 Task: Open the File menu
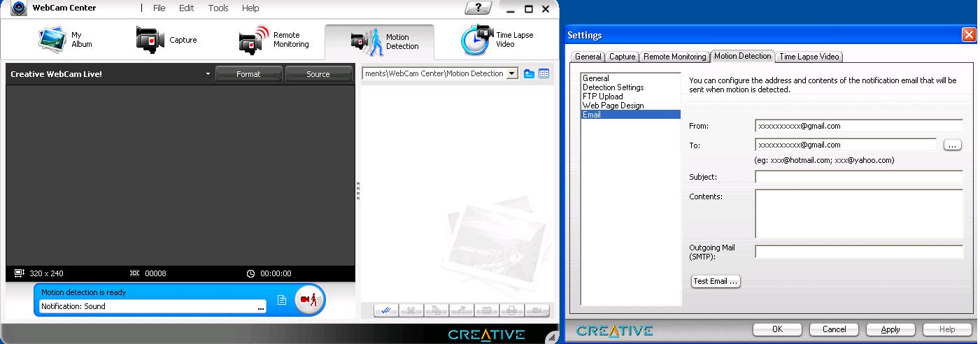pyautogui.click(x=159, y=8)
